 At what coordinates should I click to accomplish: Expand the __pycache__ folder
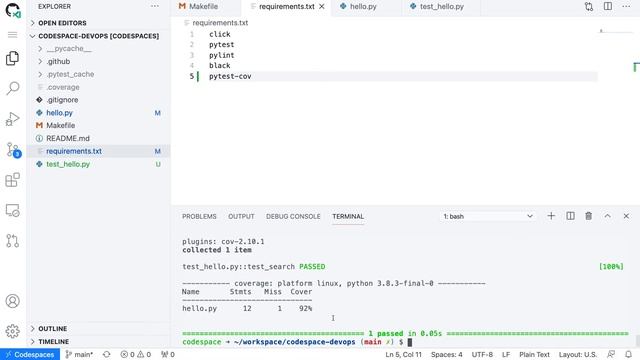coord(99,49)
